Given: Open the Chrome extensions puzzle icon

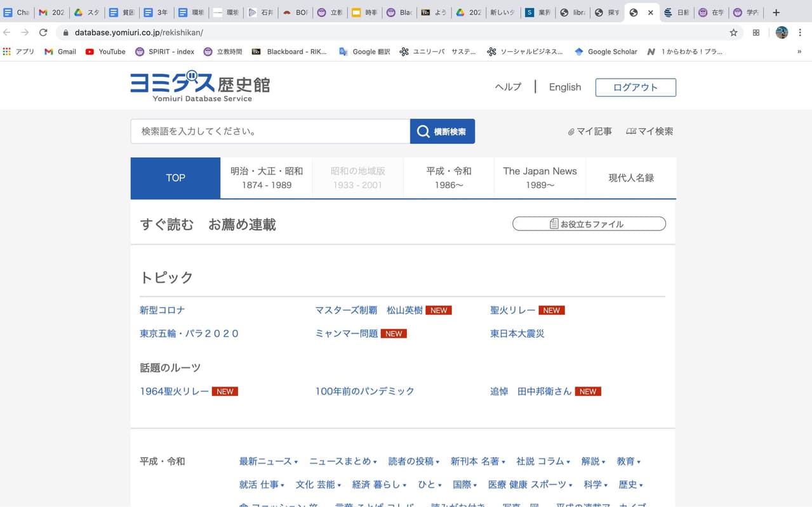Looking at the screenshot, I should (x=756, y=32).
